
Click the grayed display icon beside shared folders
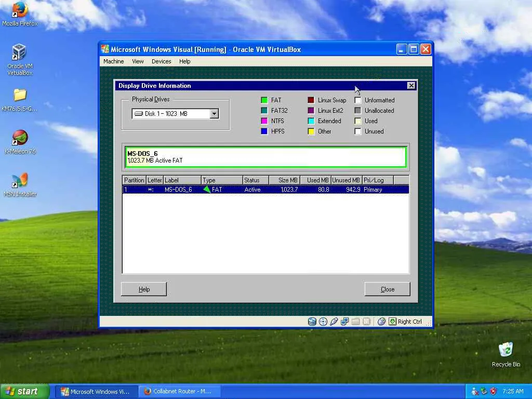point(366,321)
